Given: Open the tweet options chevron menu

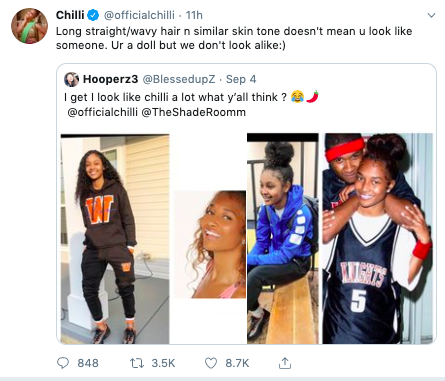Looking at the screenshot, I should click(x=431, y=15).
